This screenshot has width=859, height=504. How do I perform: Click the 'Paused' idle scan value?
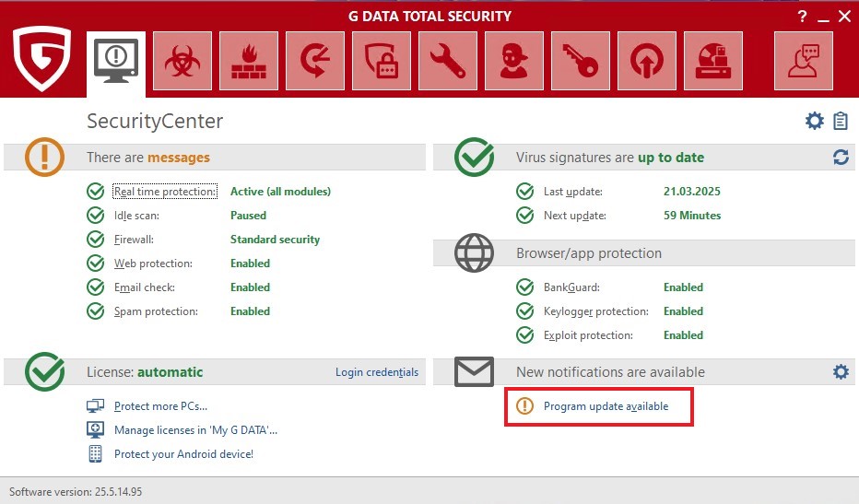248,216
